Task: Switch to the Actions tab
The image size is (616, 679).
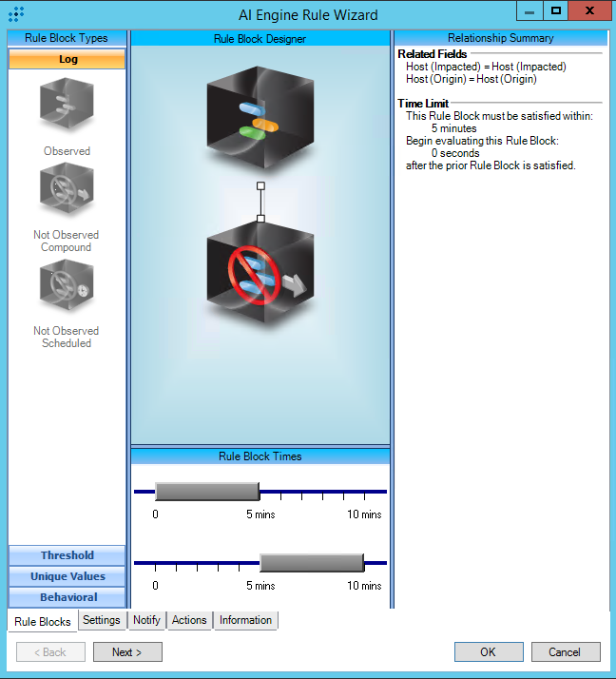Action: coord(189,620)
